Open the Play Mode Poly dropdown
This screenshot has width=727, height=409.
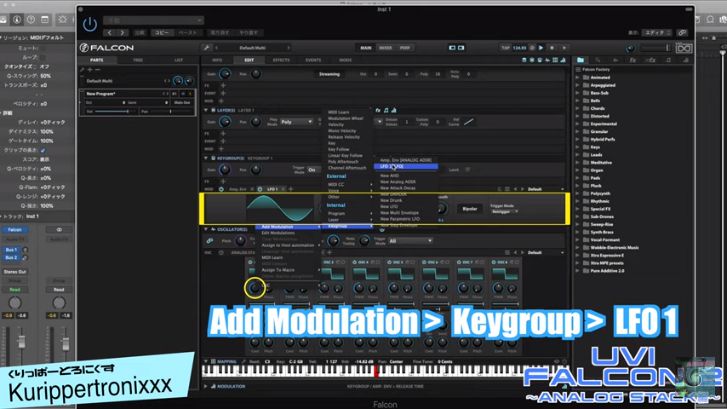[x=297, y=122]
